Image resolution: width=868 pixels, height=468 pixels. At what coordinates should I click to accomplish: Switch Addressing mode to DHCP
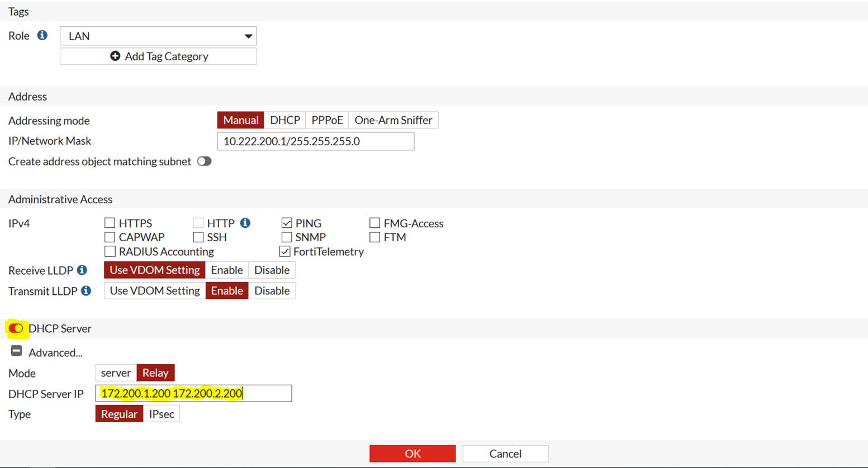pyautogui.click(x=285, y=120)
